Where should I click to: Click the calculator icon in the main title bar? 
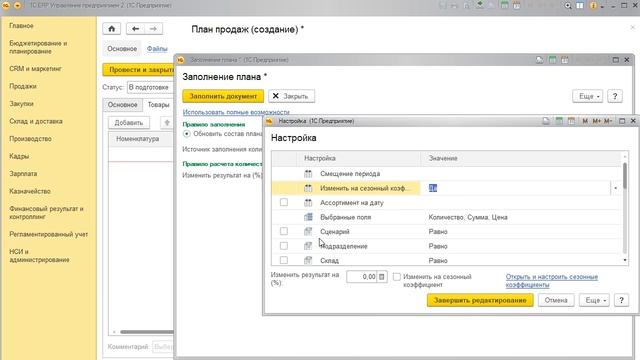click(x=504, y=5)
